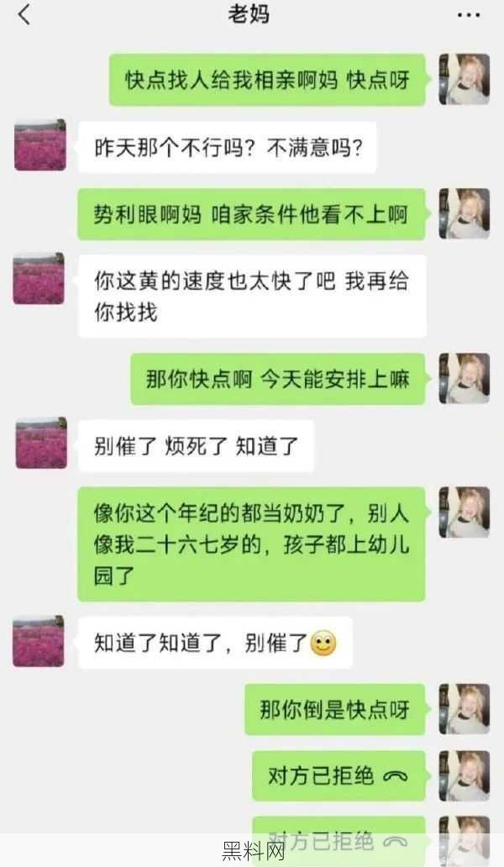Tap the green bubble 势利眼啊妈
This screenshot has height=867, width=504.
[251, 214]
